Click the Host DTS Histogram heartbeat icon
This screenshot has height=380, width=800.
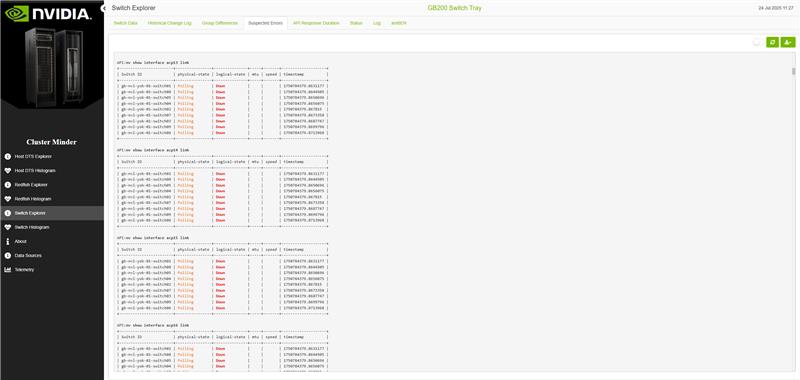click(x=8, y=170)
